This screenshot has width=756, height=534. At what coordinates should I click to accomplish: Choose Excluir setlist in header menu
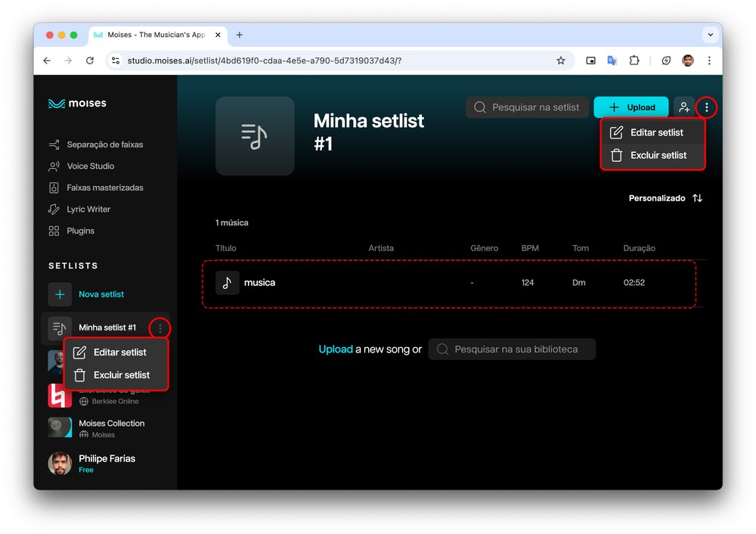coord(657,155)
